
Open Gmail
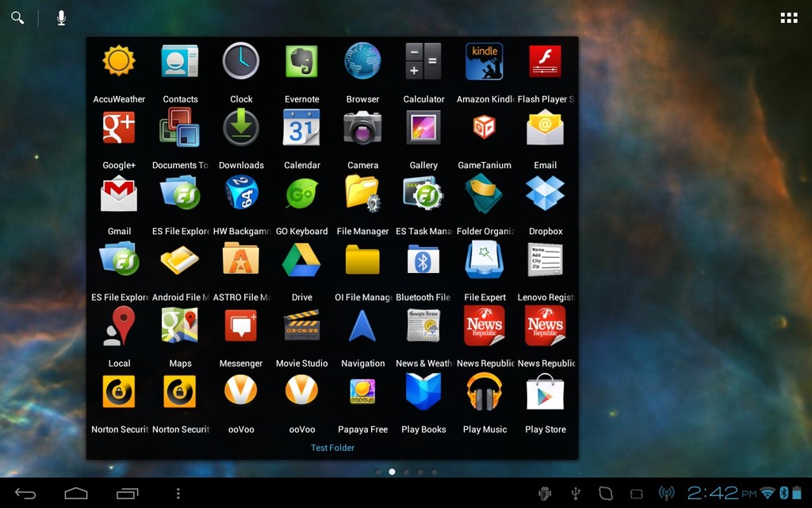tap(119, 194)
